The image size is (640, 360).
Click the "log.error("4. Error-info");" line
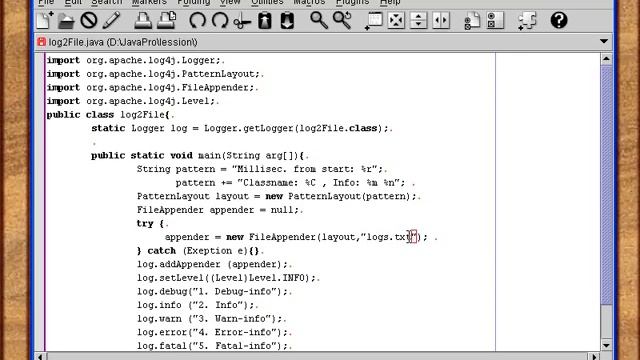[214, 332]
